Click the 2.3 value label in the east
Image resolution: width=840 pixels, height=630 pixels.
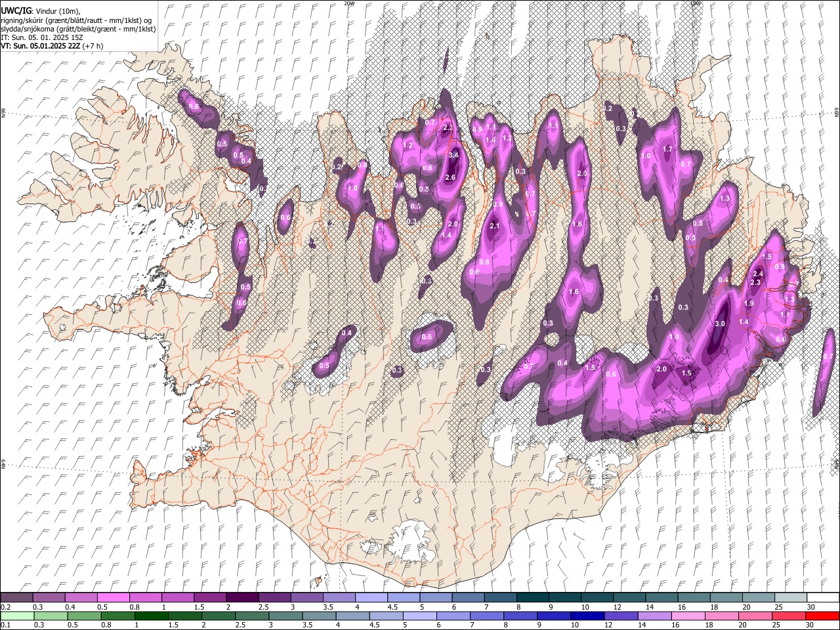pyautogui.click(x=755, y=282)
